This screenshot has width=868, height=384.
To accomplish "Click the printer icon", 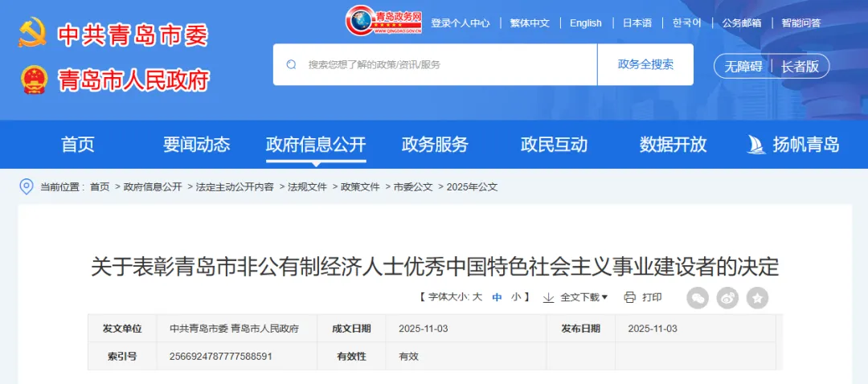I will (630, 297).
